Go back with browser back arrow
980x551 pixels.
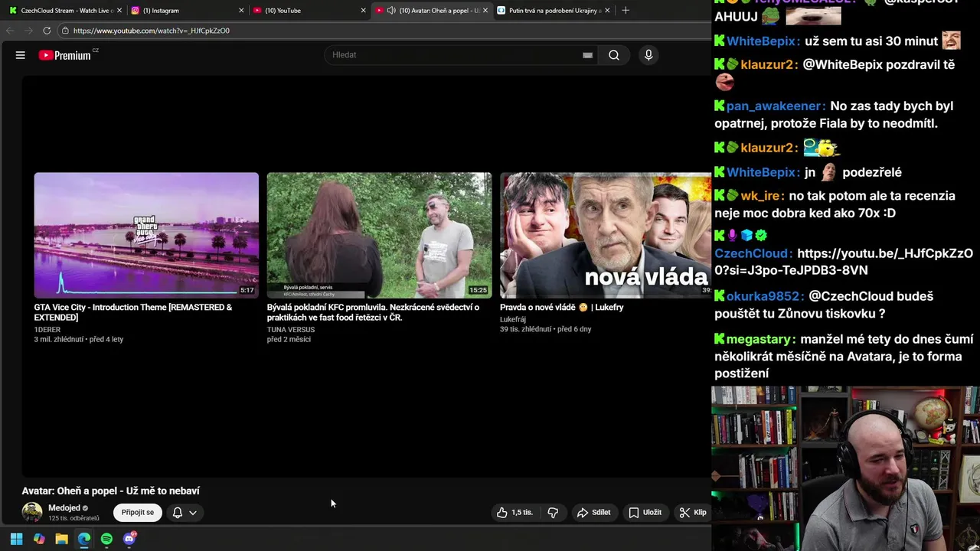[10, 31]
